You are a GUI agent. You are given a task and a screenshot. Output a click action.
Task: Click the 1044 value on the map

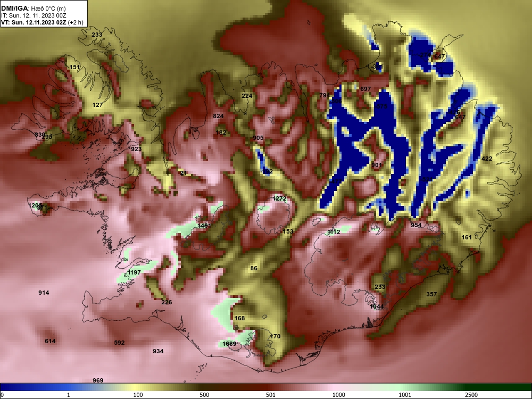coord(377,307)
